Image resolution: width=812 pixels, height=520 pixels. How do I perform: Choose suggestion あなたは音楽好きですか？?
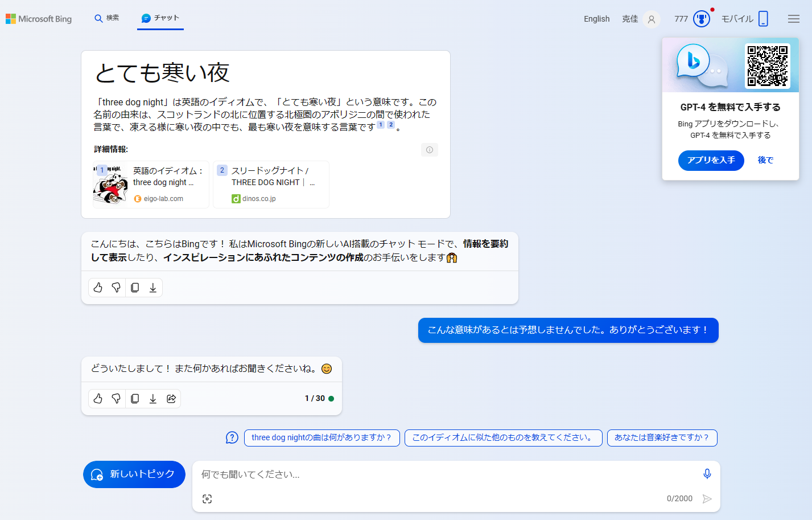662,438
